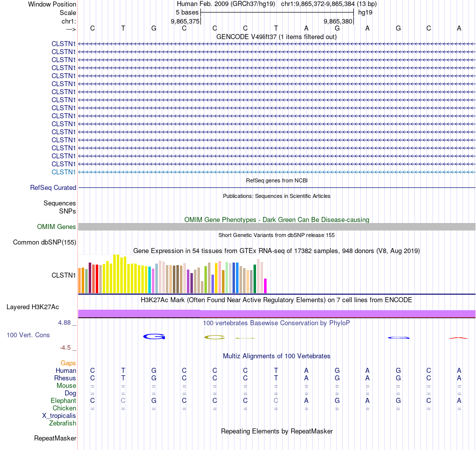Click the Scale track label
Viewport: 476px width, 450px height.
[68, 13]
